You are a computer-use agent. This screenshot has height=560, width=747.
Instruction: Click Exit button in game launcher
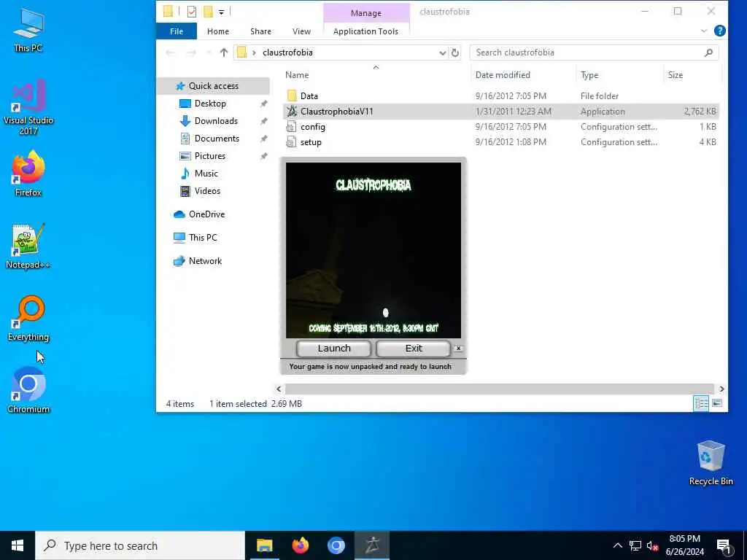point(414,349)
